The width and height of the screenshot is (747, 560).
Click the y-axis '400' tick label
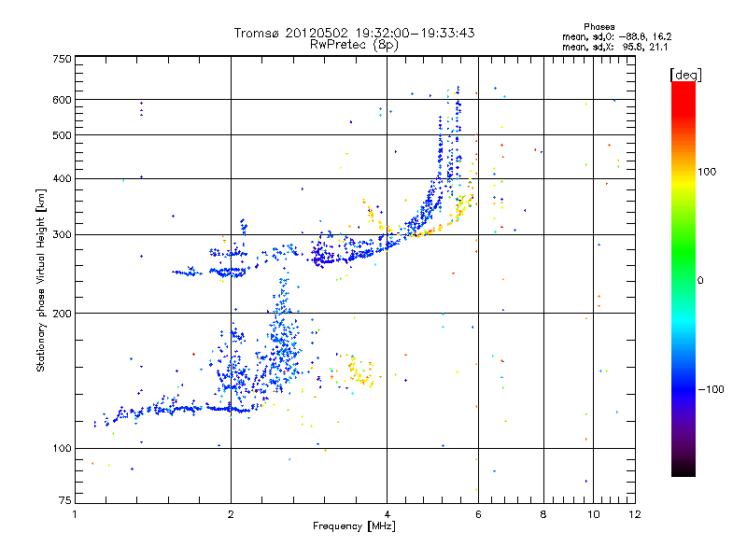[x=62, y=179]
